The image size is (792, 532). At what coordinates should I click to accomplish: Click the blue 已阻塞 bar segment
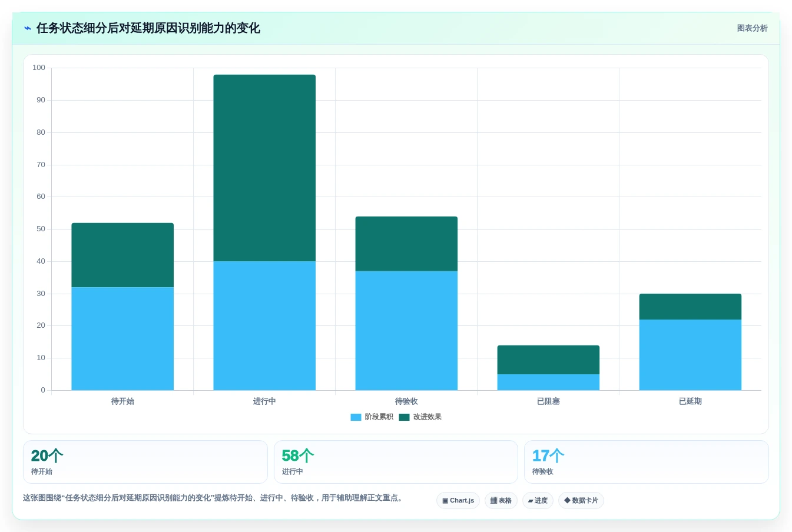click(548, 382)
